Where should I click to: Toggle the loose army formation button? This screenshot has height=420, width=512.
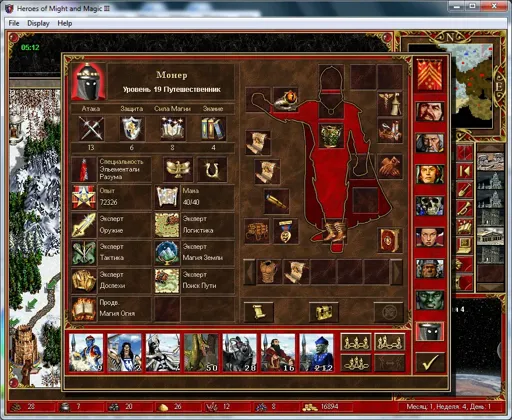(x=356, y=342)
